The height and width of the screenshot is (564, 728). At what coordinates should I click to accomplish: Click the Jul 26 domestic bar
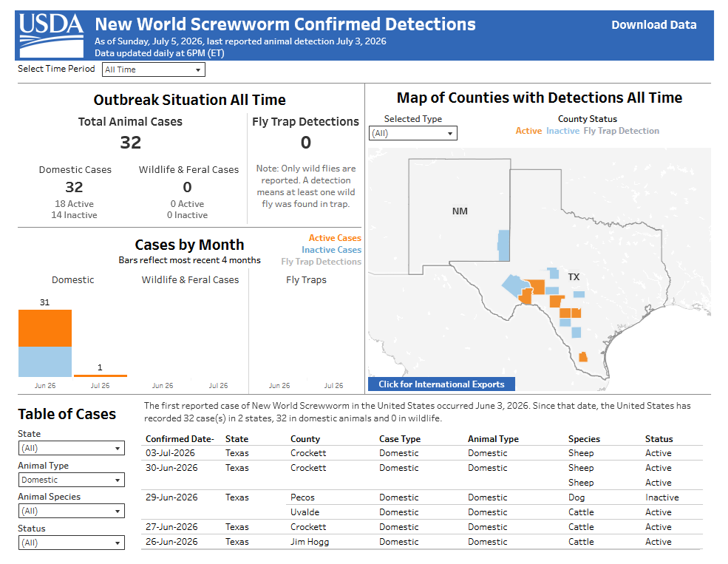coord(101,376)
